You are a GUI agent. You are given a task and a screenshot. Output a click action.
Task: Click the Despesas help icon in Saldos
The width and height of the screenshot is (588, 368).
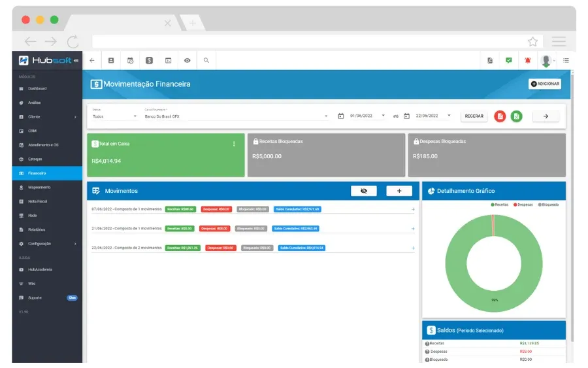click(427, 352)
